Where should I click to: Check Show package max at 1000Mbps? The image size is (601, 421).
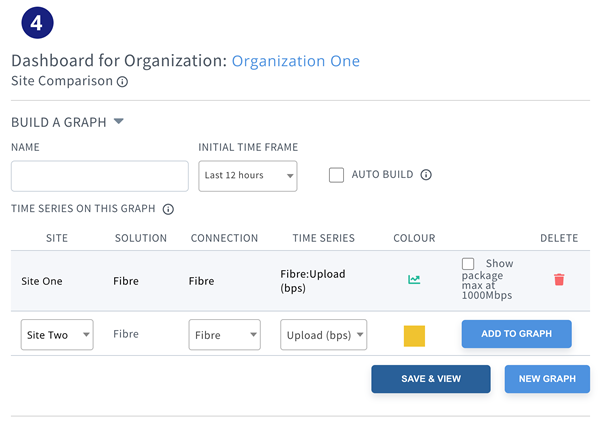click(x=468, y=264)
